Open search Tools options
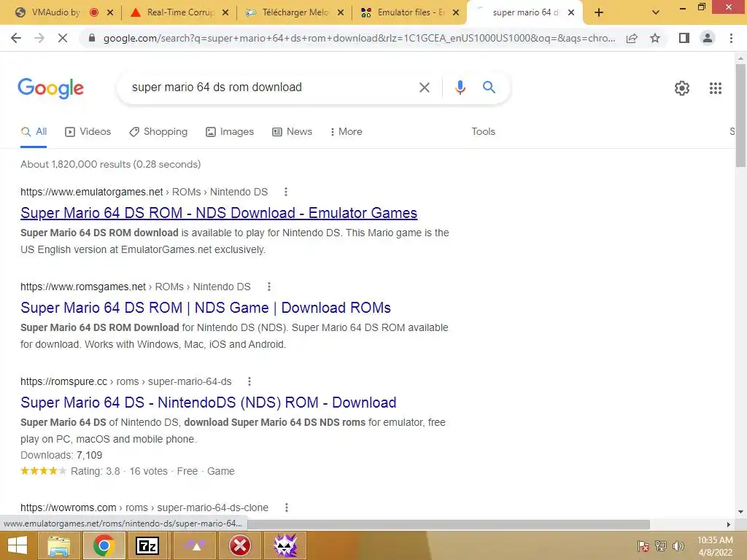This screenshot has width=747, height=560. [x=483, y=132]
